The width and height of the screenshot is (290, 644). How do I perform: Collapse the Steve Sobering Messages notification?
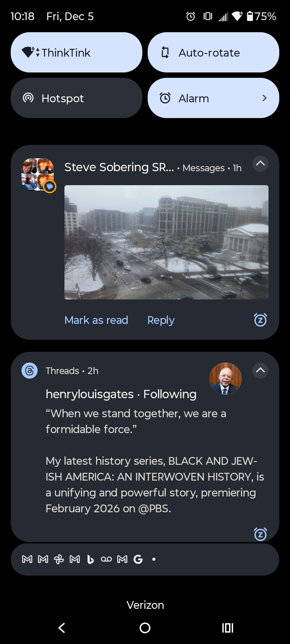click(x=260, y=163)
